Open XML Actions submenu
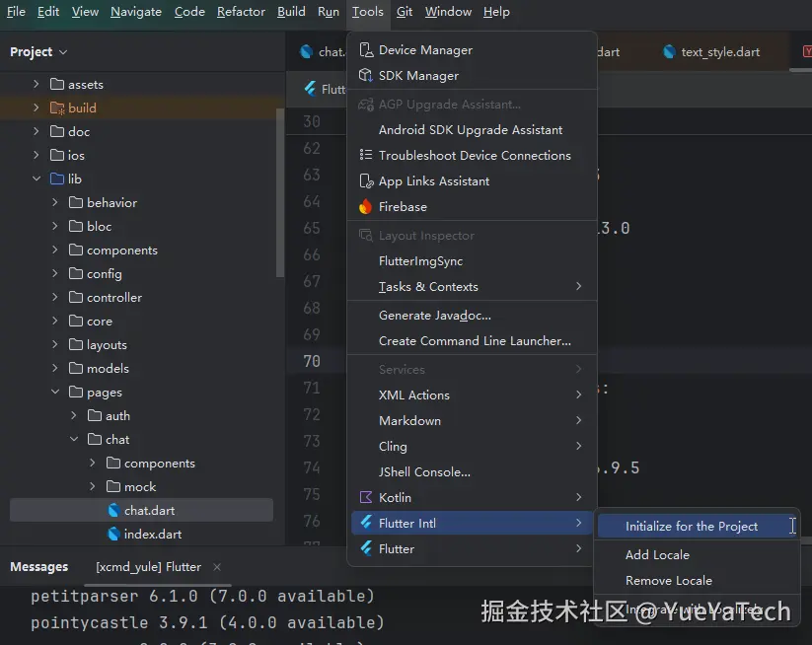The image size is (812, 645). (472, 394)
